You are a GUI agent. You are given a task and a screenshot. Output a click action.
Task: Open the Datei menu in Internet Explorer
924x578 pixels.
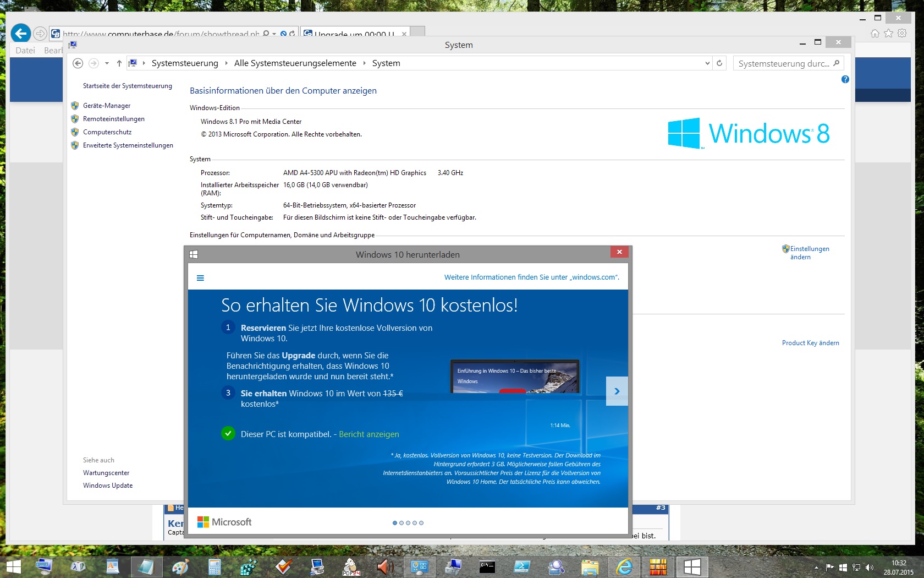pos(25,51)
